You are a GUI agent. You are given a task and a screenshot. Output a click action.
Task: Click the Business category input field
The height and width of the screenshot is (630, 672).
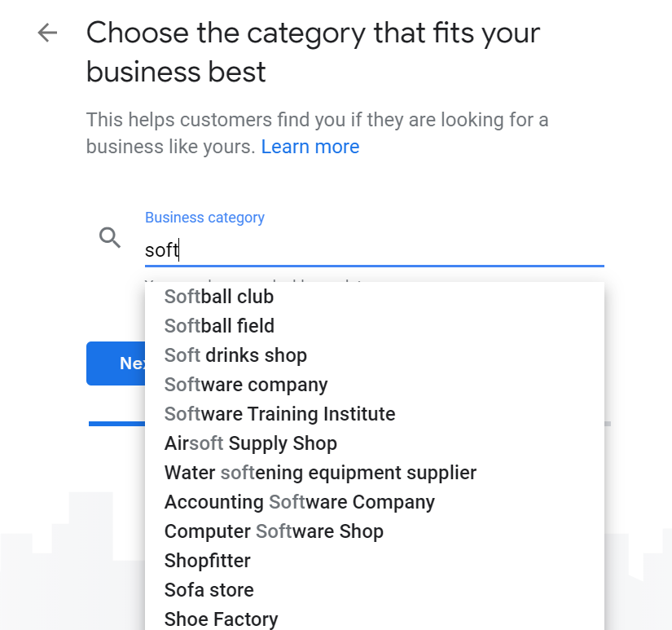click(375, 250)
